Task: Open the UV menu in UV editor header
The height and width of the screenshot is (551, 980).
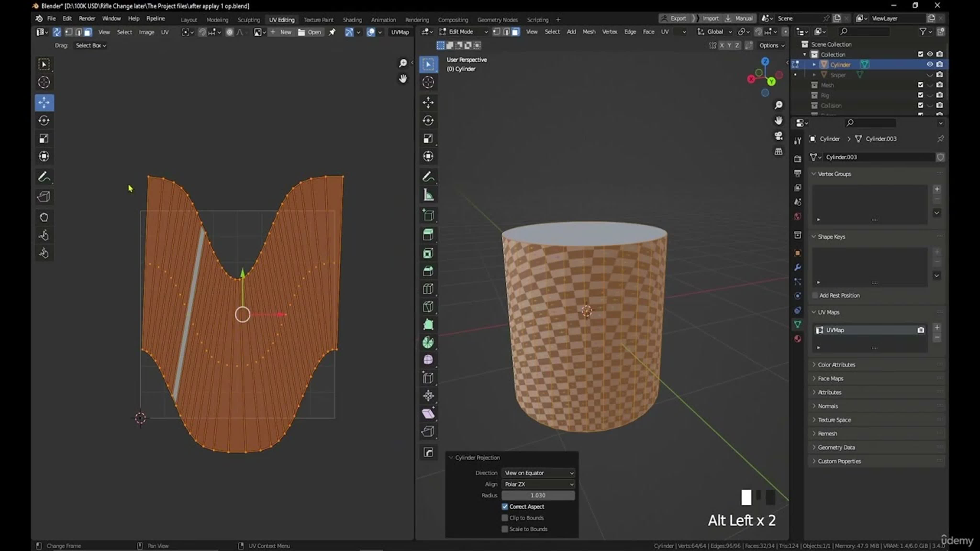Action: (x=165, y=32)
